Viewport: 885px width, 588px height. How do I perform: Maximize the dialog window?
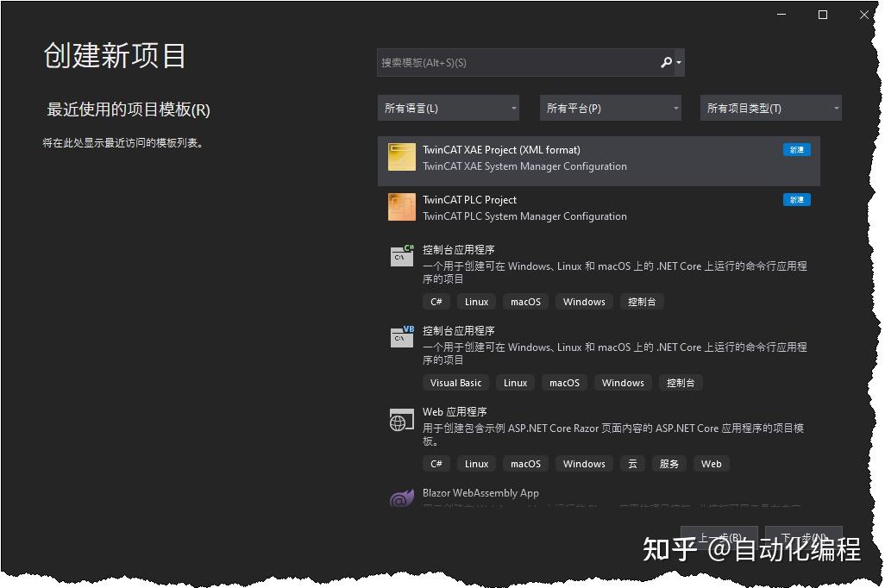pyautogui.click(x=823, y=15)
